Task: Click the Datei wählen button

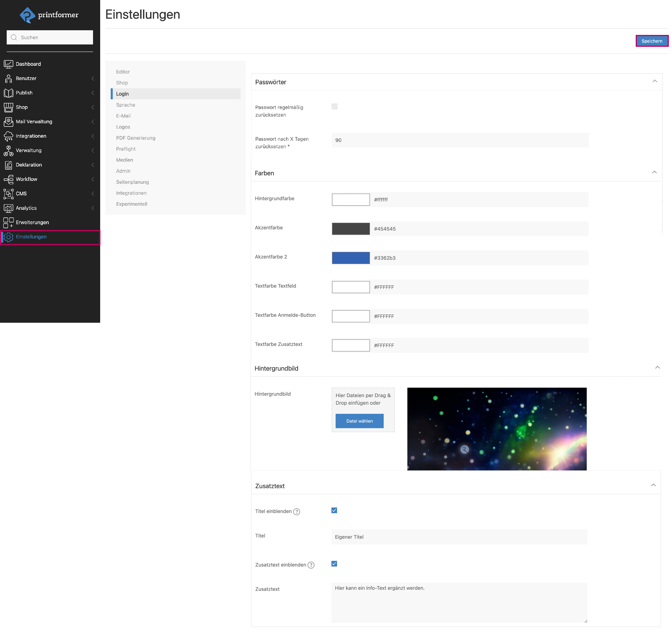Action: pos(359,421)
